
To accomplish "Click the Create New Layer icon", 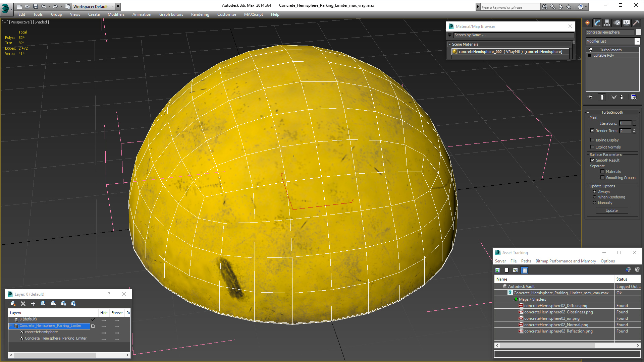I will 33,304.
